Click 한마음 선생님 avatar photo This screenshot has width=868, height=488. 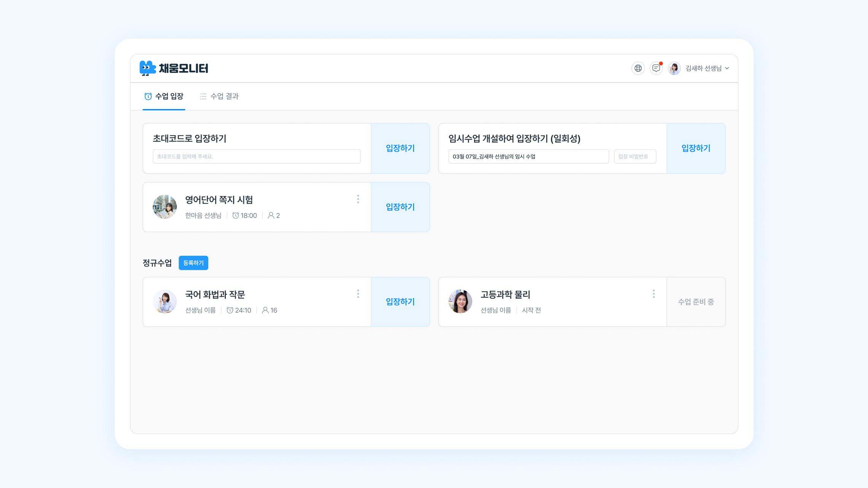click(x=165, y=207)
